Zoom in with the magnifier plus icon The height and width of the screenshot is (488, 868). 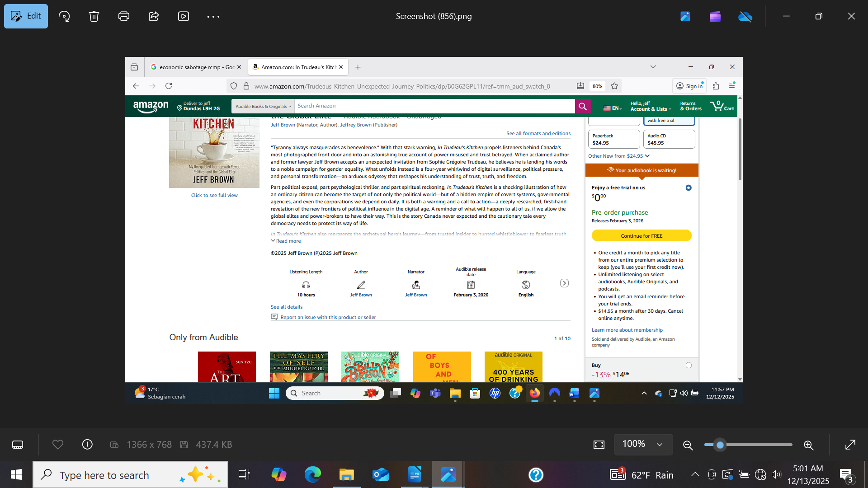point(808,445)
